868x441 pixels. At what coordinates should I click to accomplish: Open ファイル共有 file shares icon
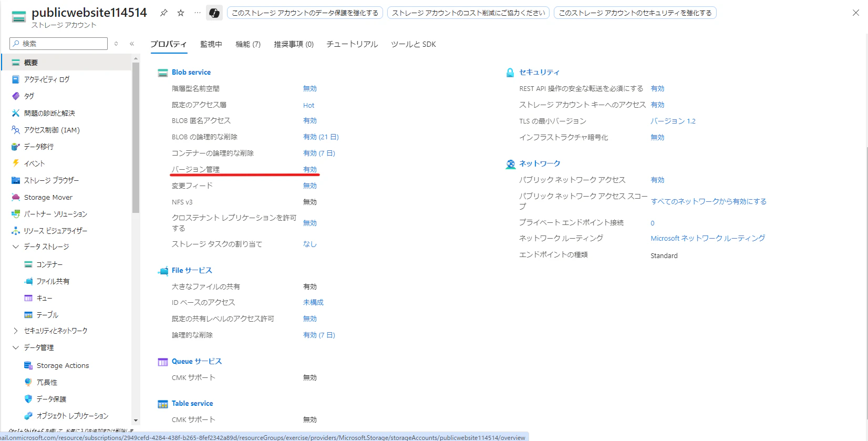point(28,281)
